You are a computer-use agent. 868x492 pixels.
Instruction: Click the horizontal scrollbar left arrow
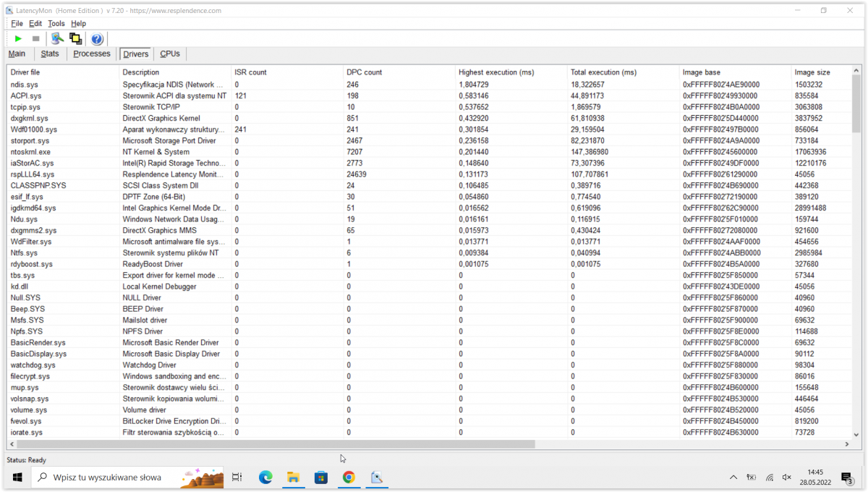pos(12,444)
